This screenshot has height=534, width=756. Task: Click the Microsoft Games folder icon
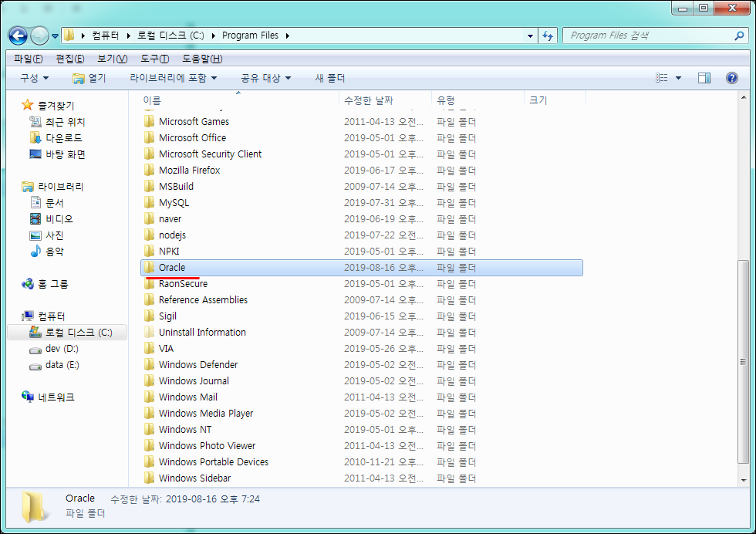[x=150, y=121]
